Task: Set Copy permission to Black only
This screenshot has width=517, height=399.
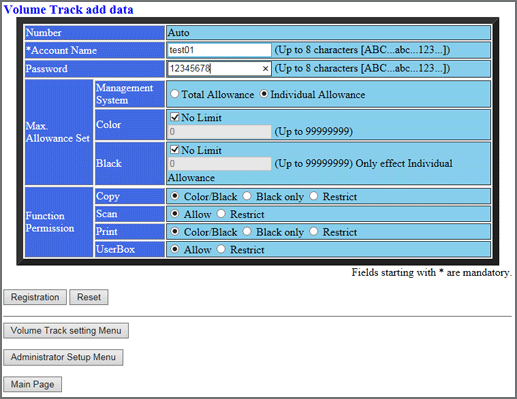Action: click(247, 196)
